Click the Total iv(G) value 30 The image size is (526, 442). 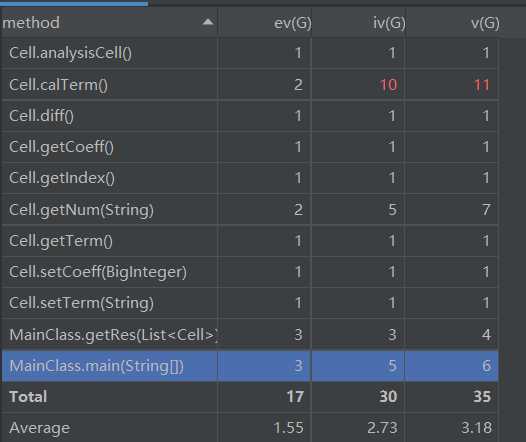point(388,397)
